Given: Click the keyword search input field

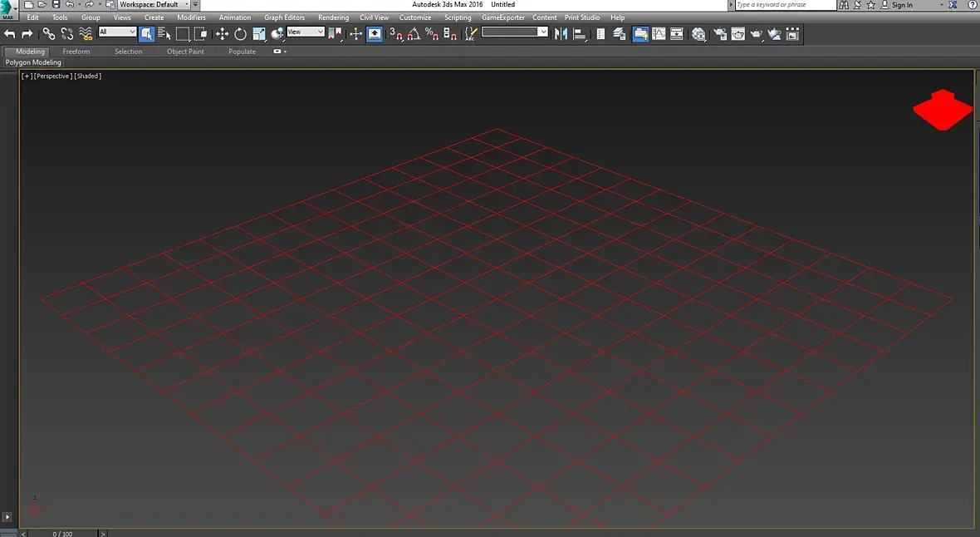Looking at the screenshot, I should coord(785,5).
